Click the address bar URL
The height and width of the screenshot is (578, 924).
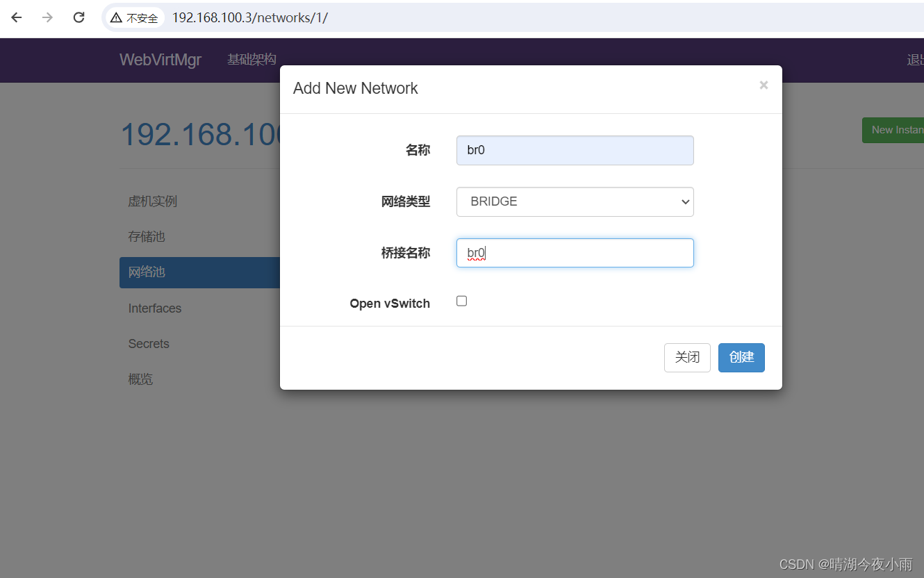pos(249,18)
